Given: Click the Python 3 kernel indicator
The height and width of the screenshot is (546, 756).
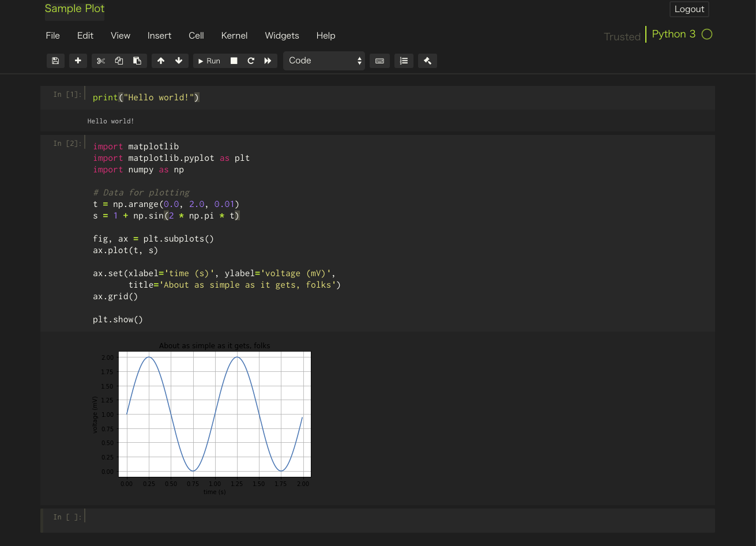Looking at the screenshot, I should [x=674, y=34].
